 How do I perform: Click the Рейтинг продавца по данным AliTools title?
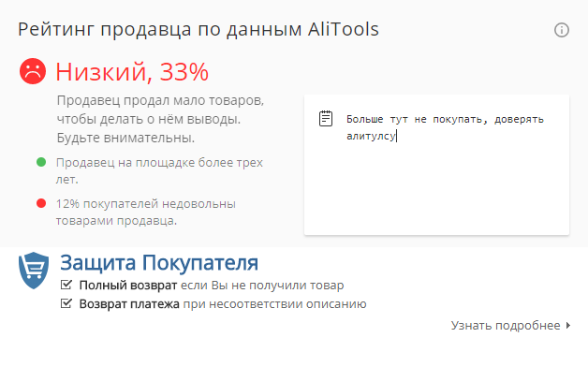(198, 29)
